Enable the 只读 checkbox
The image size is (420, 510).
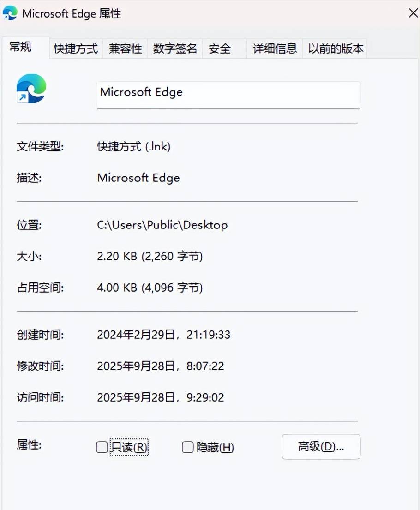click(x=102, y=447)
